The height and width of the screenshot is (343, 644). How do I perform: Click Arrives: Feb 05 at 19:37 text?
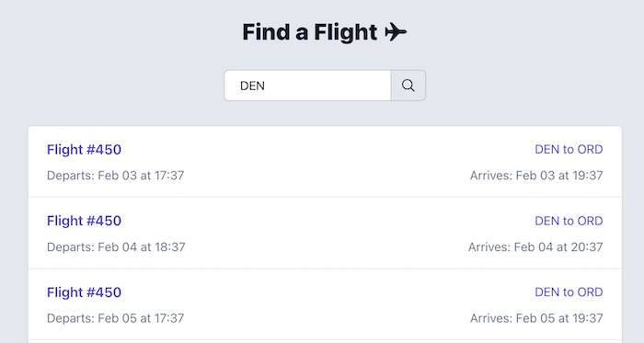[x=536, y=318]
